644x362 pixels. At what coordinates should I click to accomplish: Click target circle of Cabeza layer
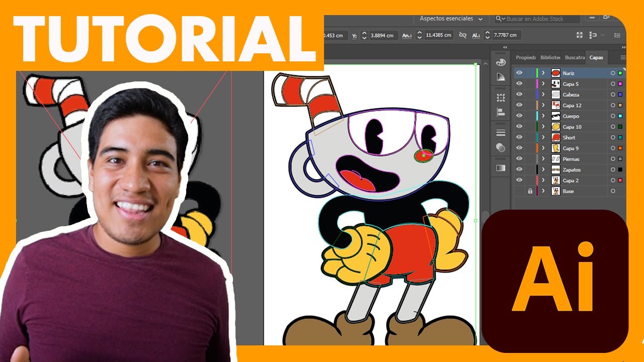pos(613,95)
